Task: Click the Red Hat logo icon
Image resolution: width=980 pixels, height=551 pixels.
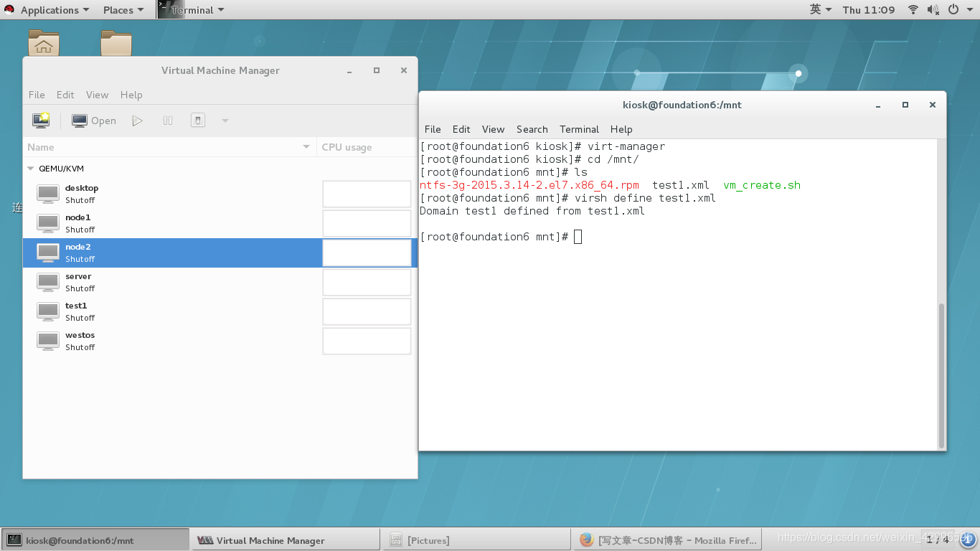Action: click(9, 10)
